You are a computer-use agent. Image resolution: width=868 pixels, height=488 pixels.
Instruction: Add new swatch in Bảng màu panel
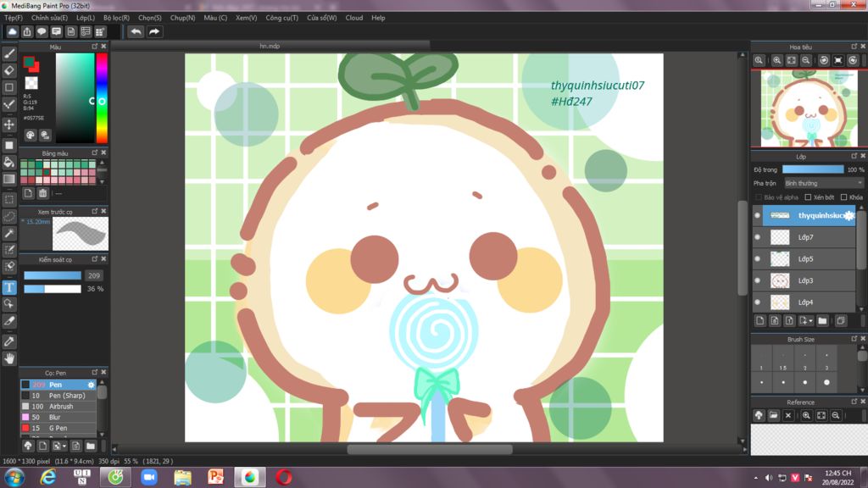[28, 193]
